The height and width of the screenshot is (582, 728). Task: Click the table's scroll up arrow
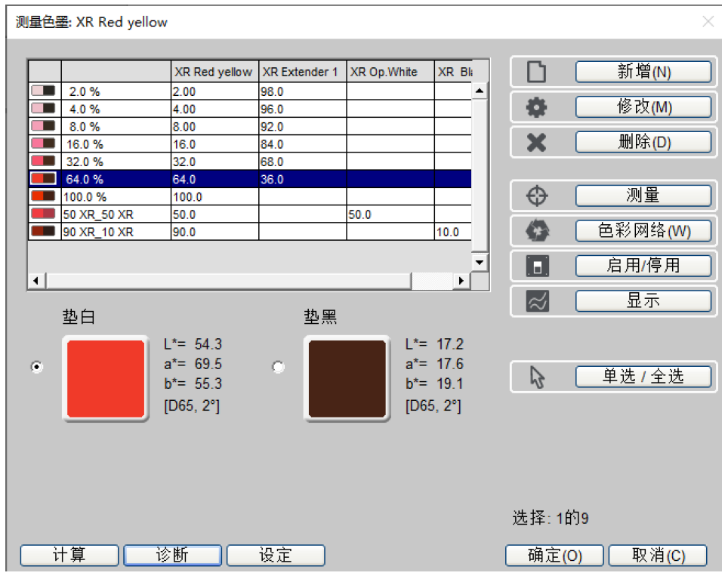click(x=480, y=91)
